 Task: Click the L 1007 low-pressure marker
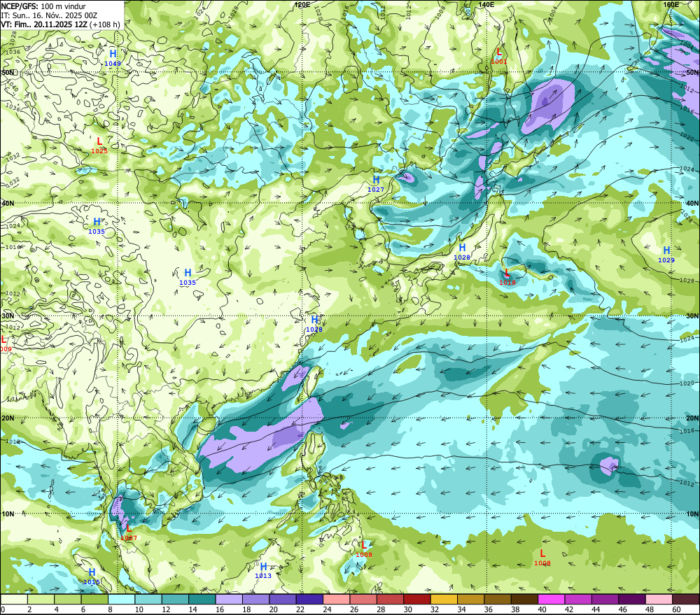[x=129, y=532]
